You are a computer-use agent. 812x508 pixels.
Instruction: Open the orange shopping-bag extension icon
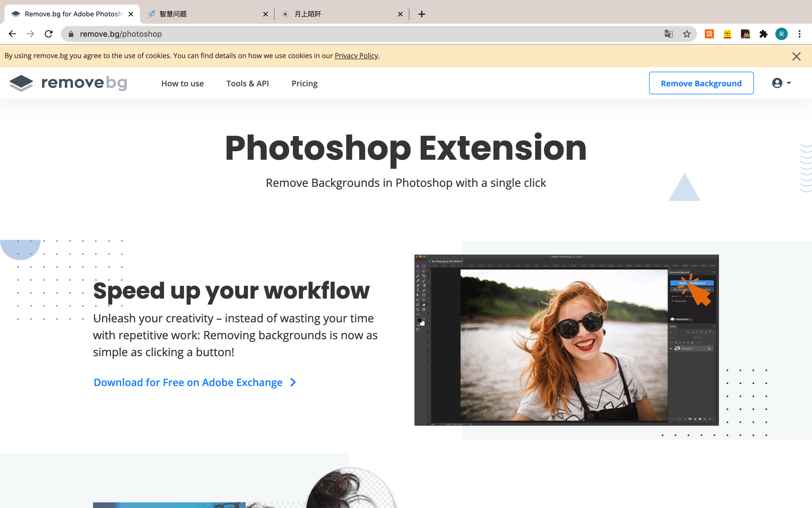709,34
